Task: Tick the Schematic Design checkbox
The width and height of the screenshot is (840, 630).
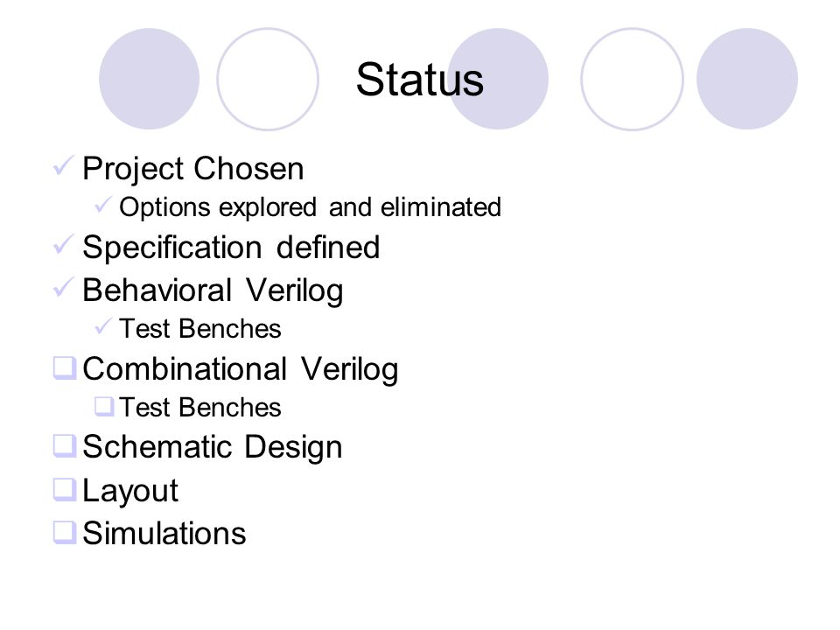Action: click(x=65, y=445)
